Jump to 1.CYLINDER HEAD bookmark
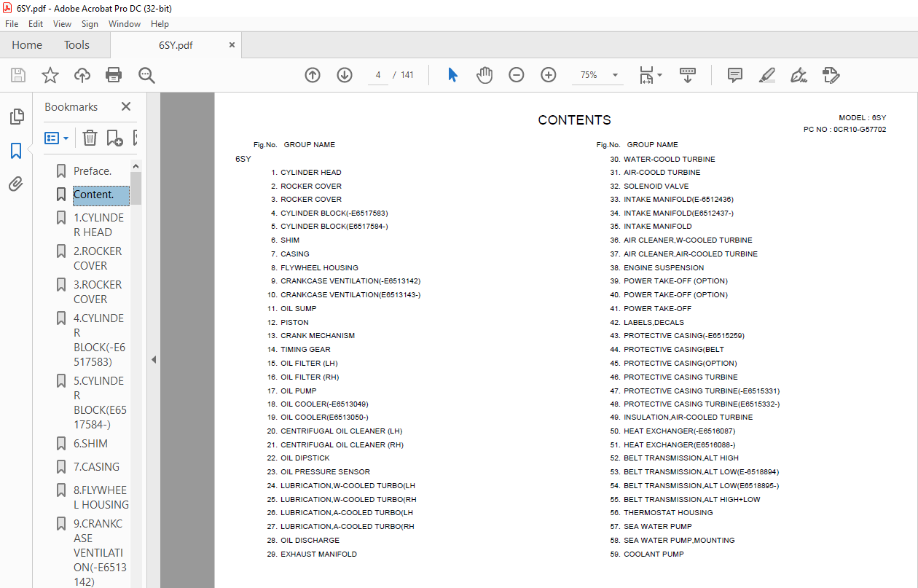This screenshot has height=588, width=918. tap(98, 225)
